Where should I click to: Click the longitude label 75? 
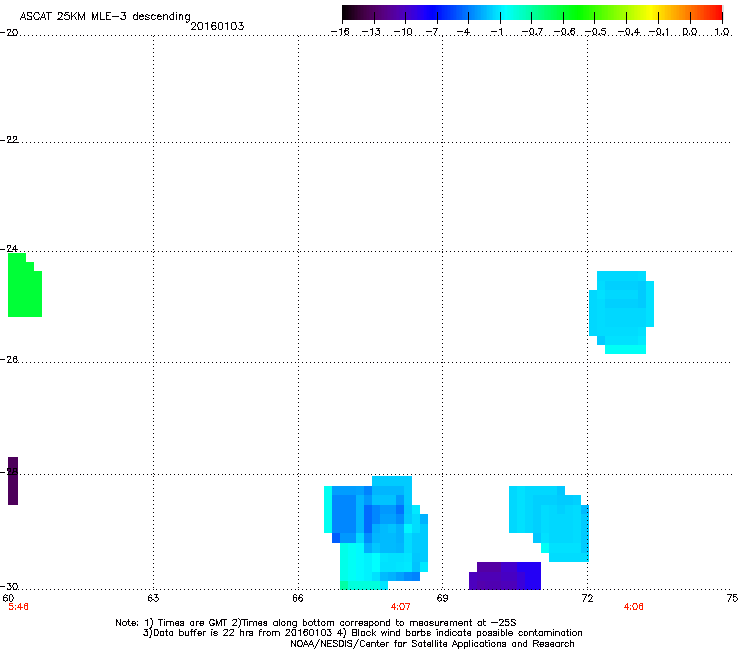pyautogui.click(x=732, y=598)
